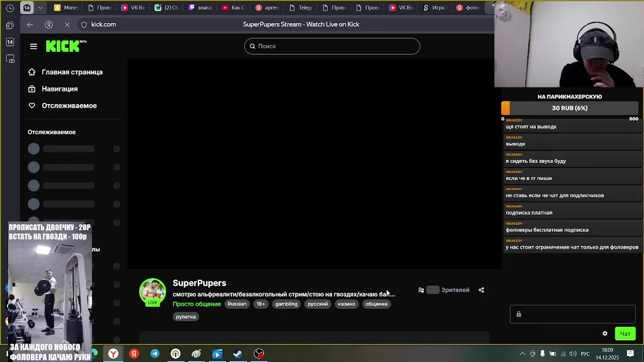Click the gym camera overlay thumbnail
The image size is (644, 362).
[x=49, y=292]
